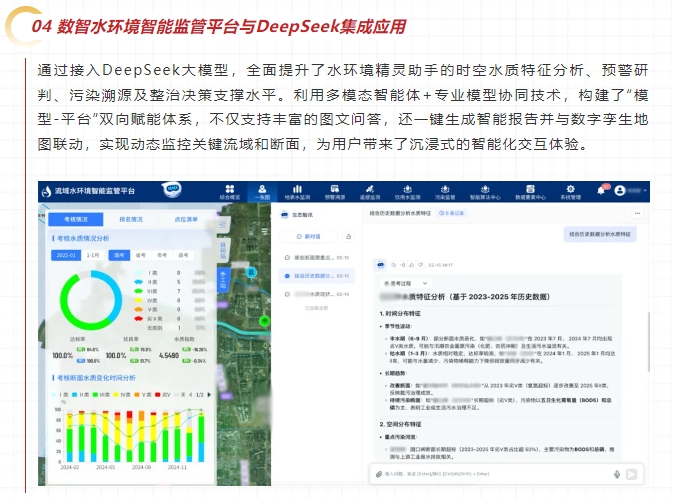Click the II类 legend row in donut chart
674x498 pixels.
click(170, 282)
